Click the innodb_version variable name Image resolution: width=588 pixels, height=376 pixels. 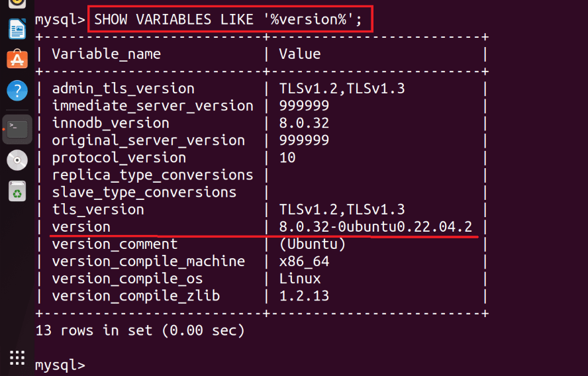(111, 123)
